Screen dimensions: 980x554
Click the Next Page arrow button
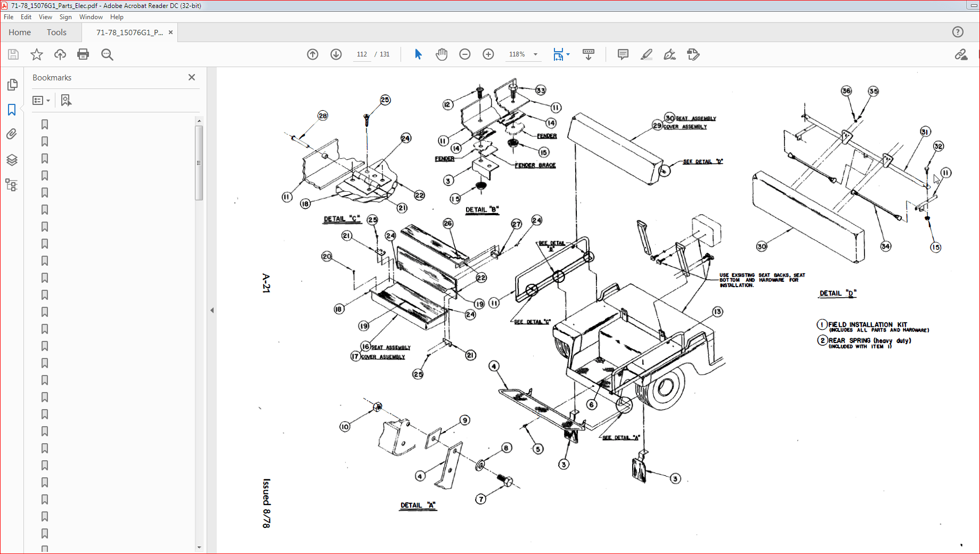336,54
